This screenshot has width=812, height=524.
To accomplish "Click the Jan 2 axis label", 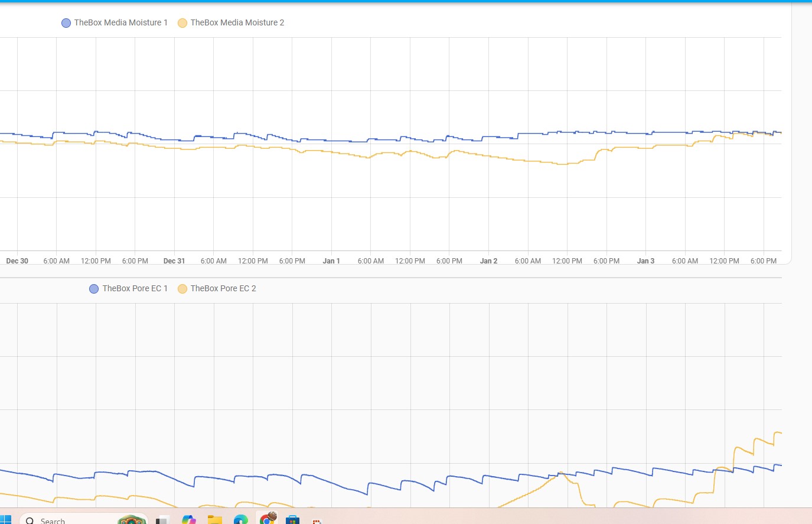I will coord(488,261).
